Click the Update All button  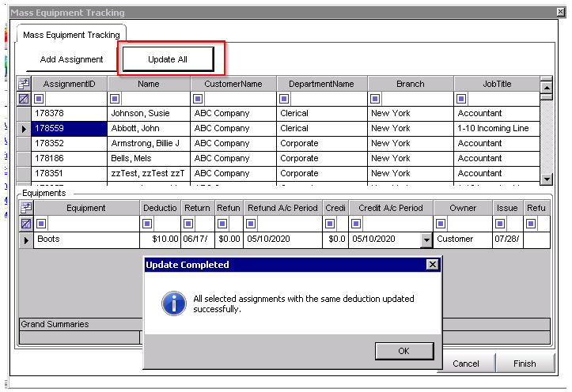[168, 59]
